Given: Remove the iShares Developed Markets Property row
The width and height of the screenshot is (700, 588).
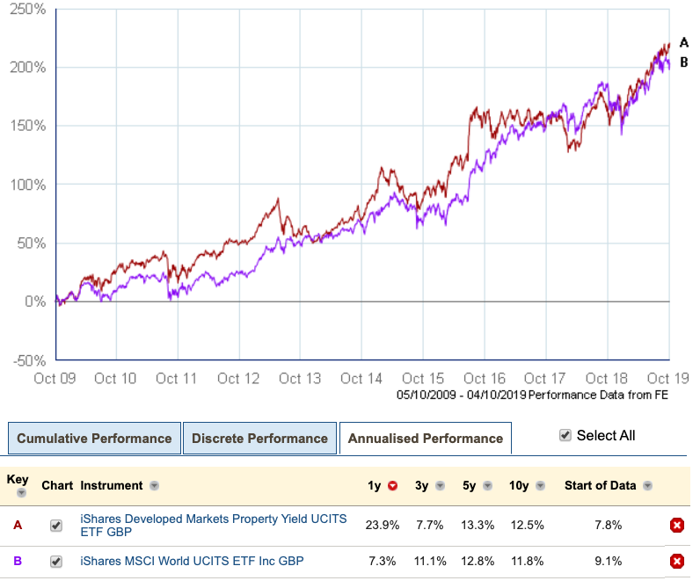Looking at the screenshot, I should click(x=676, y=526).
